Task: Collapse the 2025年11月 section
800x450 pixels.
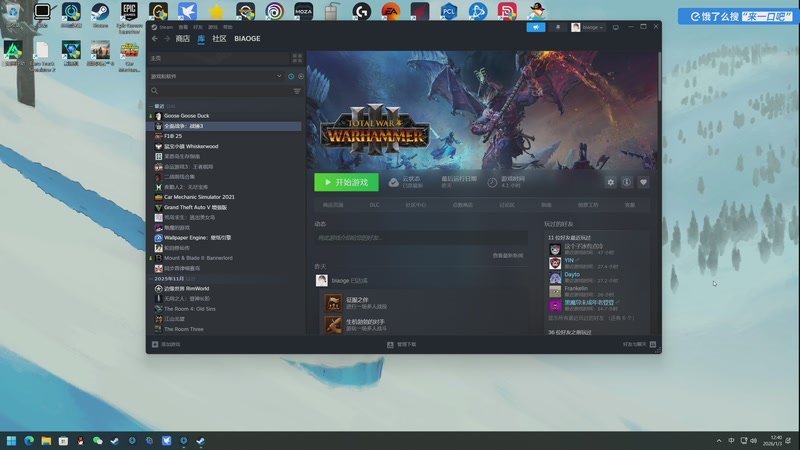Action: [x=171, y=279]
